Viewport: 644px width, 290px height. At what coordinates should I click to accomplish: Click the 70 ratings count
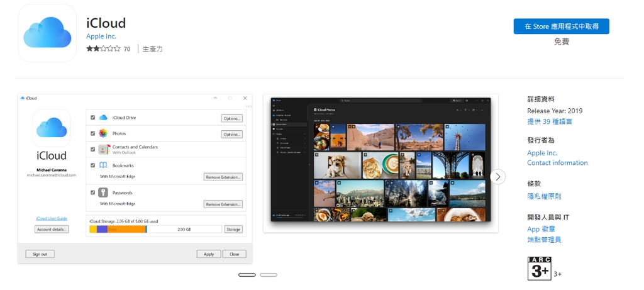point(127,49)
